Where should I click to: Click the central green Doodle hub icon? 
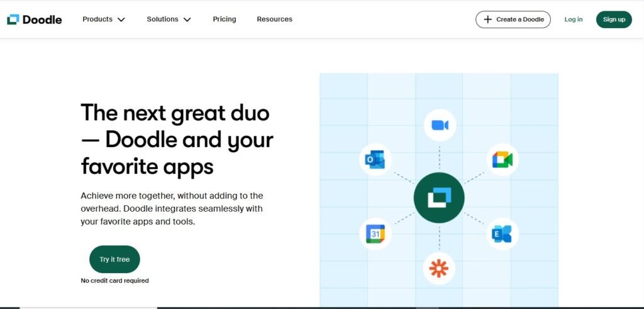(439, 198)
